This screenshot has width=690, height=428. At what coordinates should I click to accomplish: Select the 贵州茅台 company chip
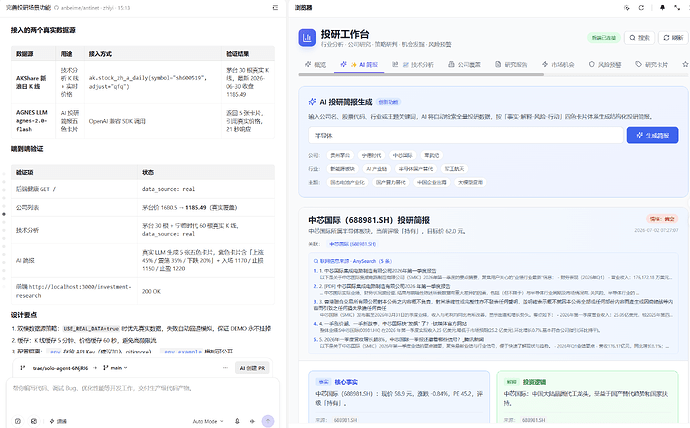[x=340, y=156]
